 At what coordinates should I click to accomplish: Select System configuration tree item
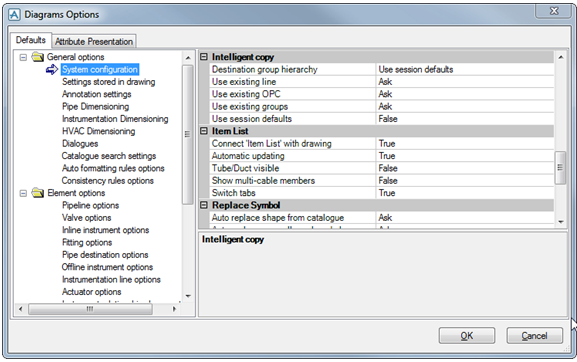point(100,70)
